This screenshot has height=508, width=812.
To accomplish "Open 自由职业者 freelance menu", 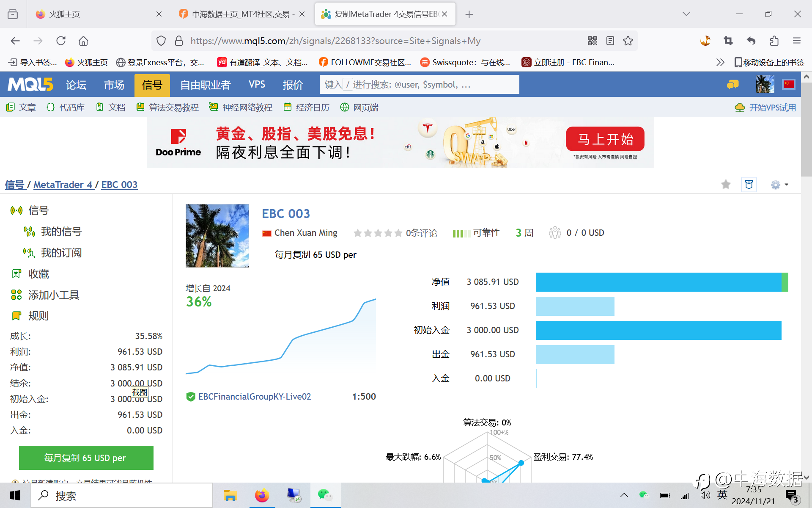I will pos(205,85).
